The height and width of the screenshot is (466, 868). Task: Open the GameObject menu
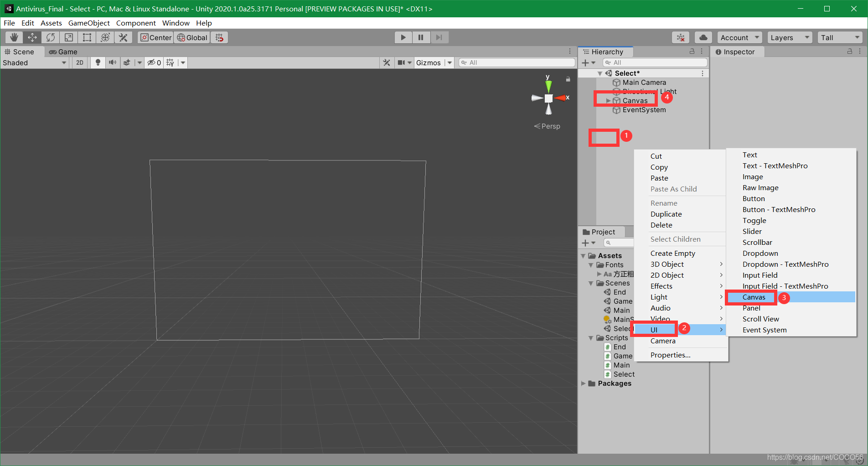[89, 23]
